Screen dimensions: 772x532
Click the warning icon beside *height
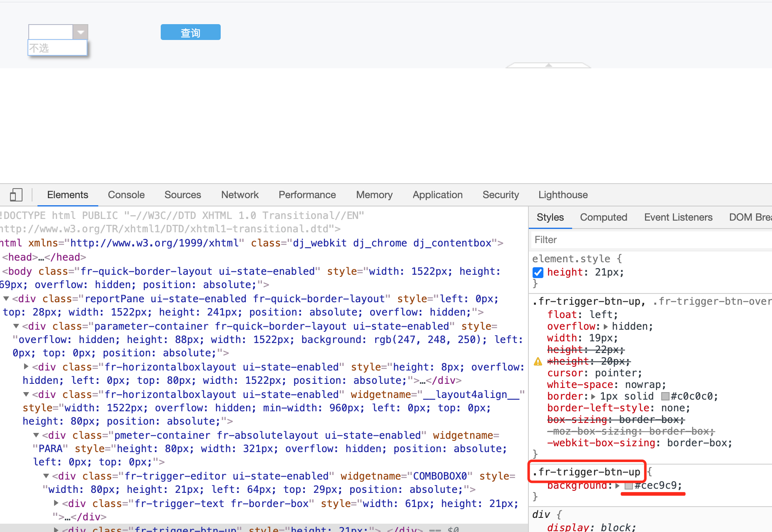pyautogui.click(x=538, y=361)
